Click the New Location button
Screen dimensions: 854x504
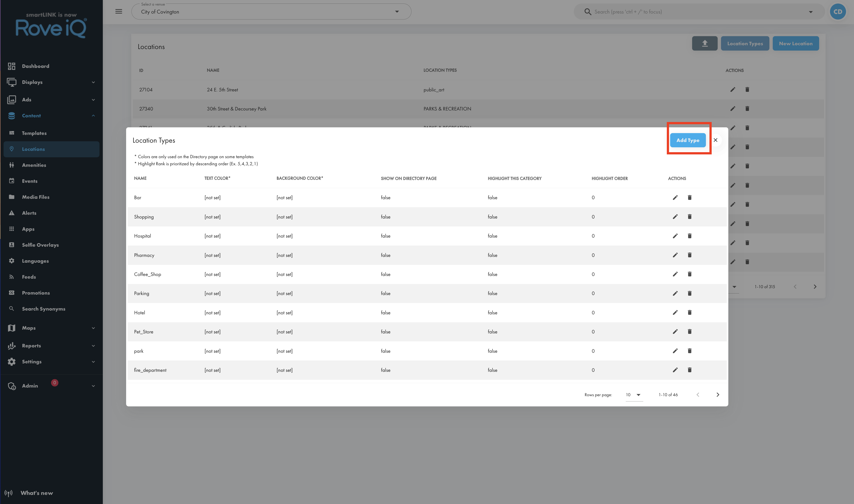coord(796,43)
